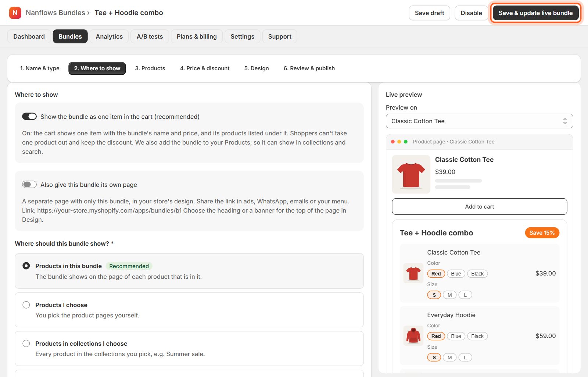Go to step 4 Price & discount
The width and height of the screenshot is (588, 377).
205,68
